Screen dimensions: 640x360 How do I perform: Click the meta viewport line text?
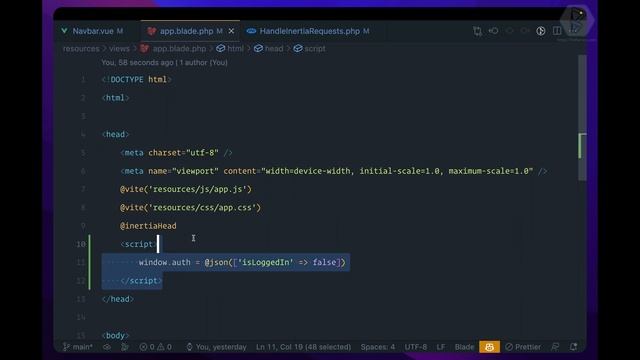point(333,171)
